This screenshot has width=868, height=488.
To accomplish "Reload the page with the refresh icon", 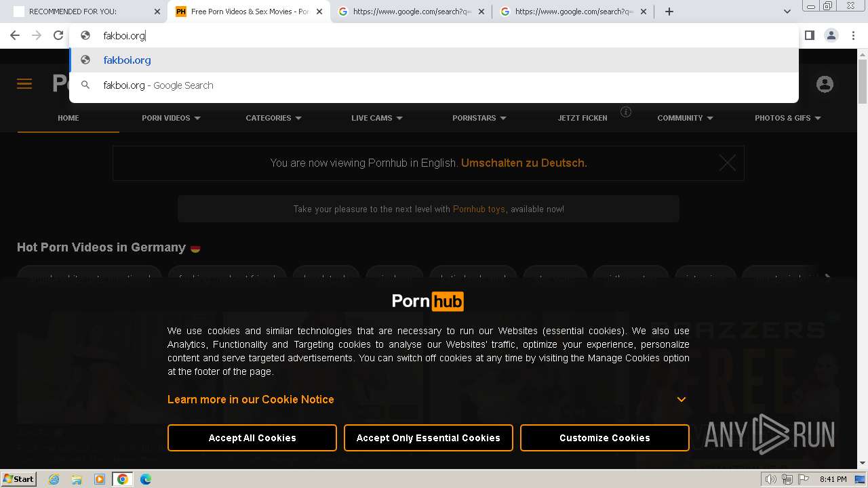I will [58, 35].
